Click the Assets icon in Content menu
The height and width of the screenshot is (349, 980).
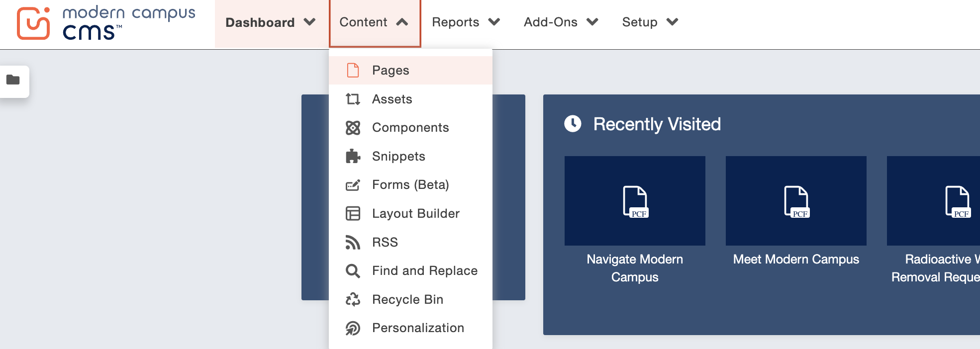coord(353,99)
